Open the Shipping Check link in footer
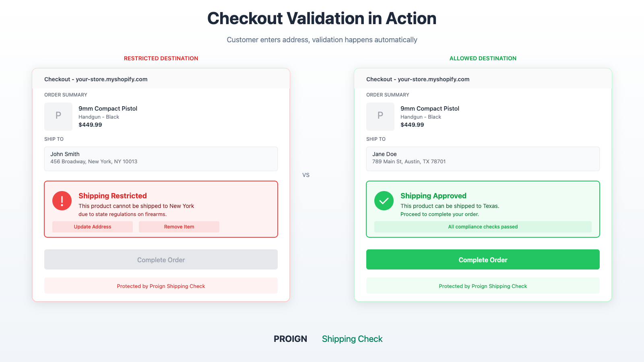The image size is (644, 362). pos(352,339)
